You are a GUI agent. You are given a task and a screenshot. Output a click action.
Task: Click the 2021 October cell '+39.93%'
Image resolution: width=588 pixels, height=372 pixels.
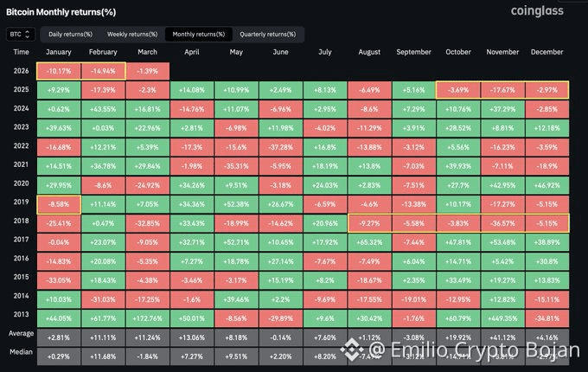click(x=458, y=166)
